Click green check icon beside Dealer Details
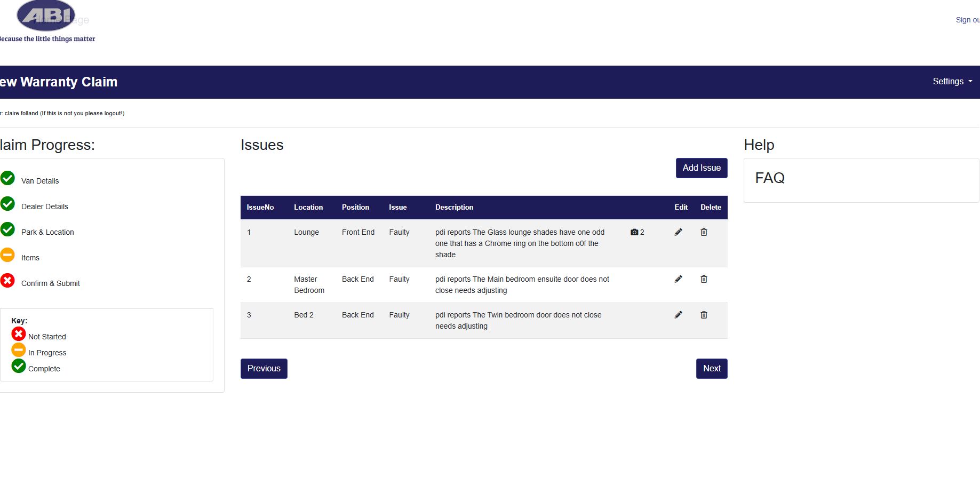Image resolution: width=980 pixels, height=477 pixels. tap(7, 203)
